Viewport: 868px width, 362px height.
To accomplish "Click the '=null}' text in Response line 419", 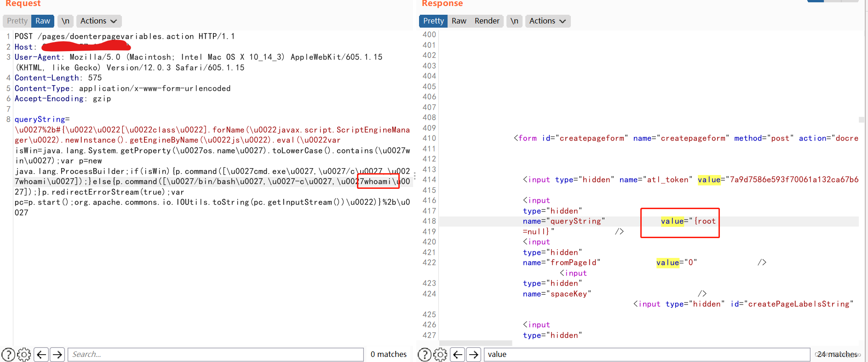I will point(536,232).
